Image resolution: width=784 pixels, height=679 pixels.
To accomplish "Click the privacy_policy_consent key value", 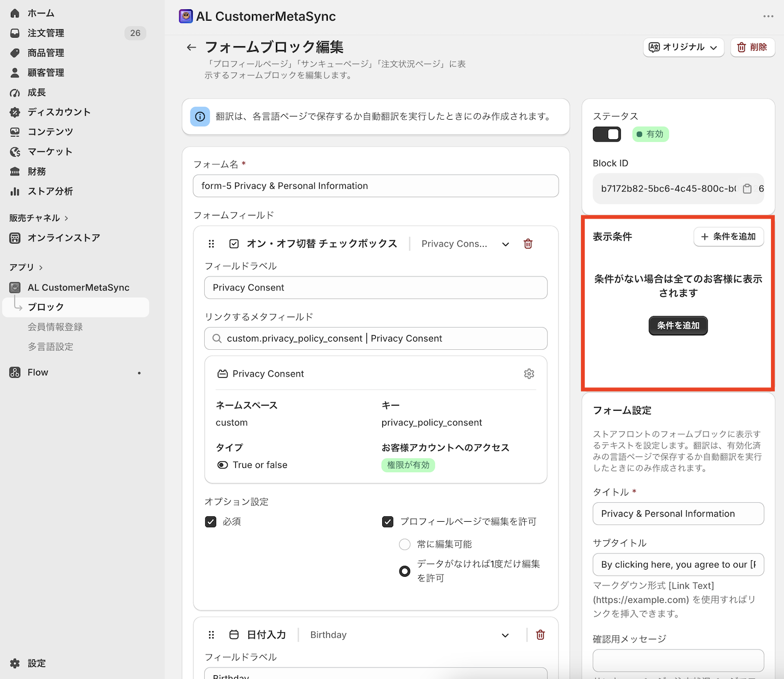I will coord(432,423).
